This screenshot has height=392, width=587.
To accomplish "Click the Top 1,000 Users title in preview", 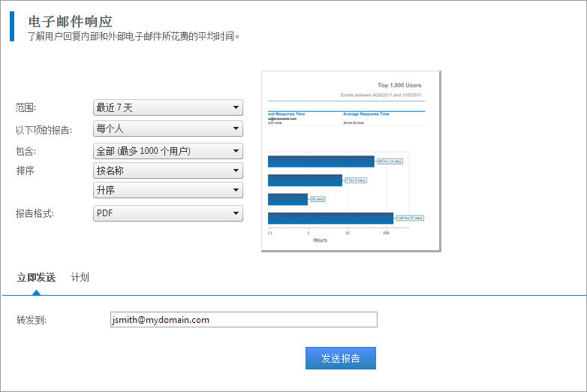I will (x=399, y=86).
